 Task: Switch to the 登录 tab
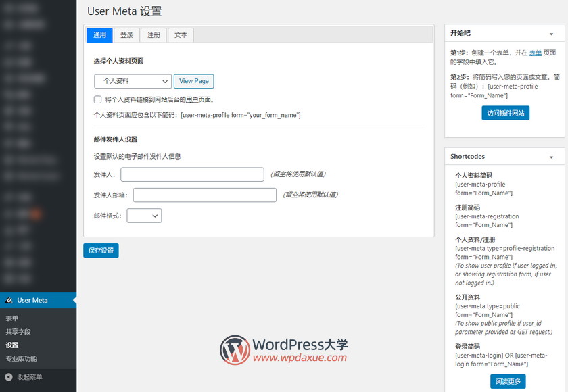point(126,35)
